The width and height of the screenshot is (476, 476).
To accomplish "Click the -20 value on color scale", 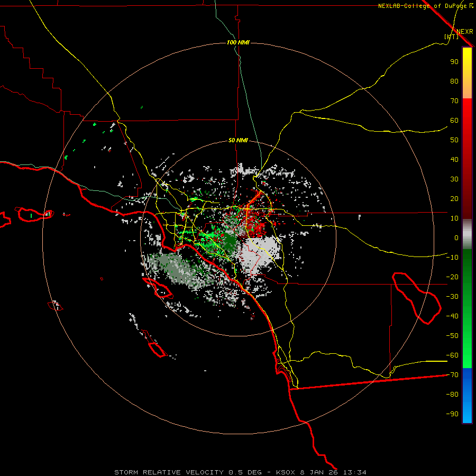I will click(x=452, y=277).
